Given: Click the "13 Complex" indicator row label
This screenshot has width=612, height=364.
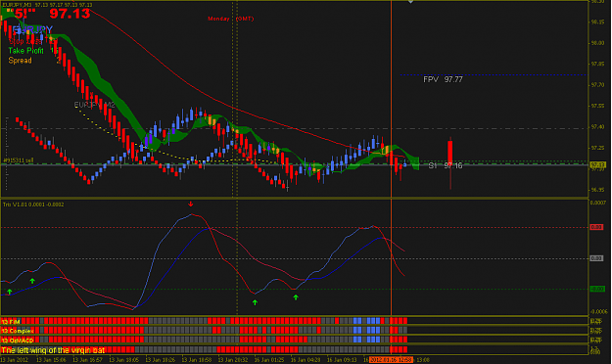Looking at the screenshot, I should pyautogui.click(x=18, y=331).
